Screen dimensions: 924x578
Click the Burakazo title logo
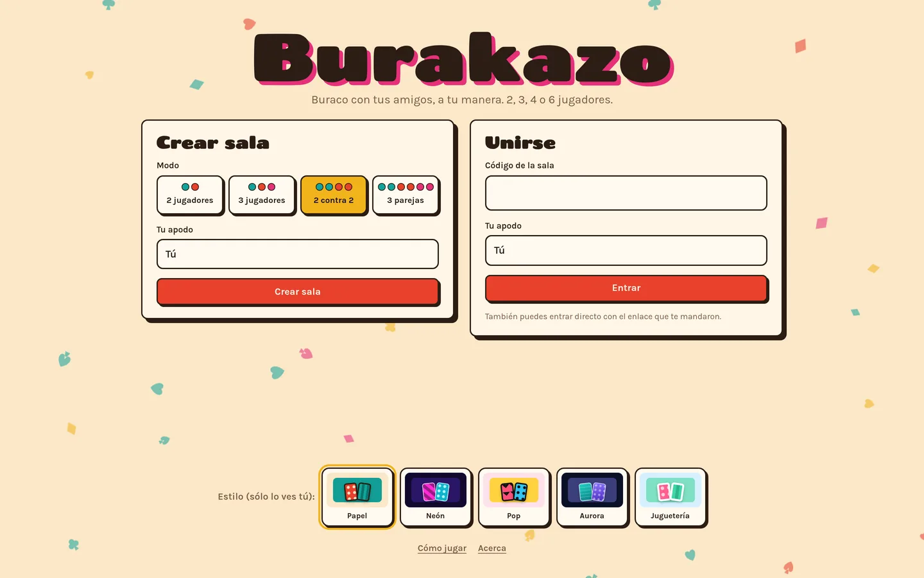(x=463, y=59)
